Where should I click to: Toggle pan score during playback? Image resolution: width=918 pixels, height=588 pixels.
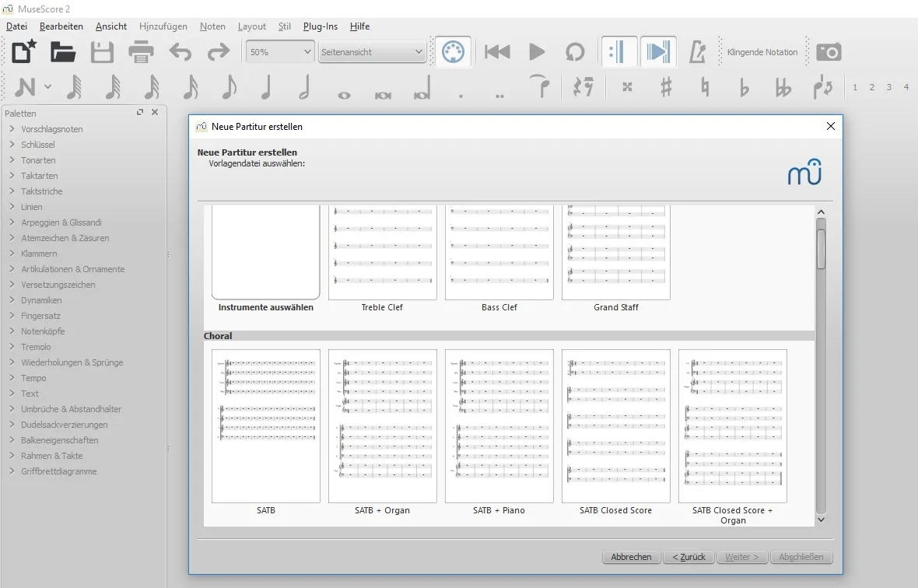coord(658,52)
